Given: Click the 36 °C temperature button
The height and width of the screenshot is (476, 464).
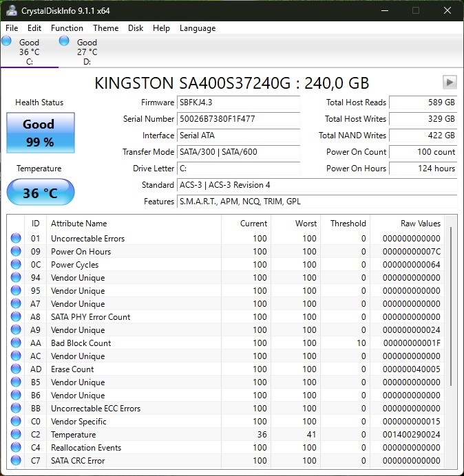Looking at the screenshot, I should 41,193.
